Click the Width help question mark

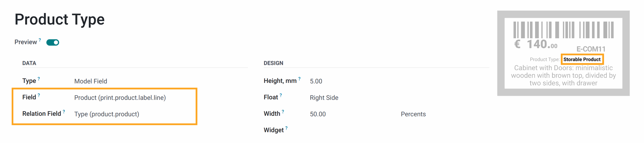pos(283,112)
